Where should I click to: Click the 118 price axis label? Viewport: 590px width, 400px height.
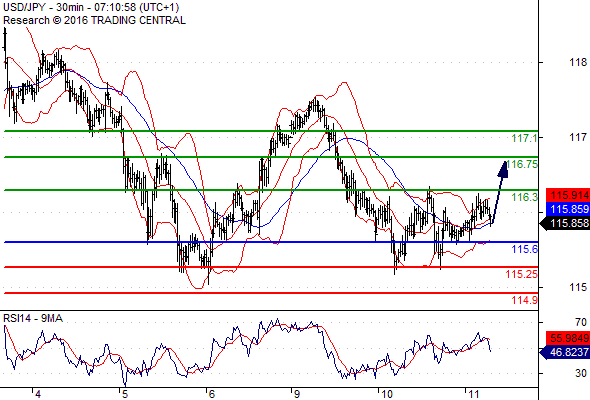click(x=578, y=62)
